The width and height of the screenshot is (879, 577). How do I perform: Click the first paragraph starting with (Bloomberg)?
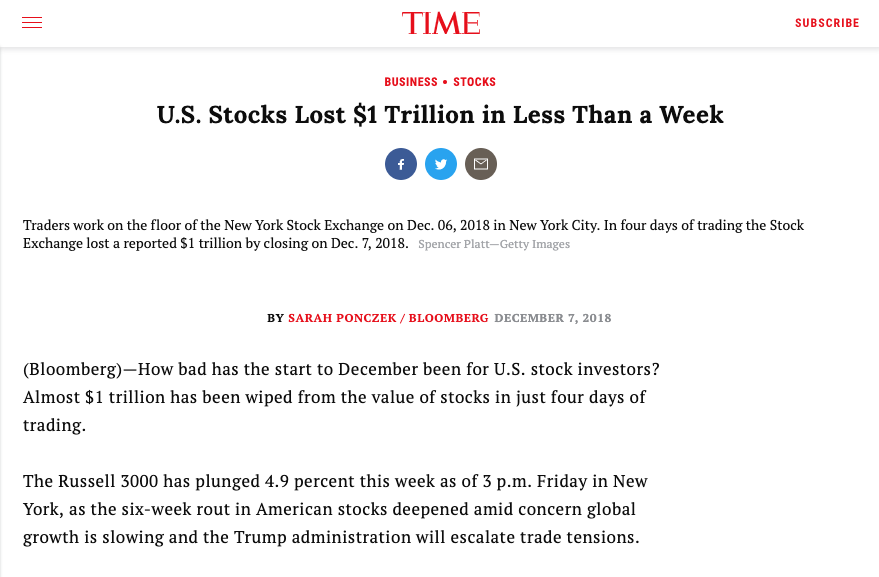click(341, 397)
